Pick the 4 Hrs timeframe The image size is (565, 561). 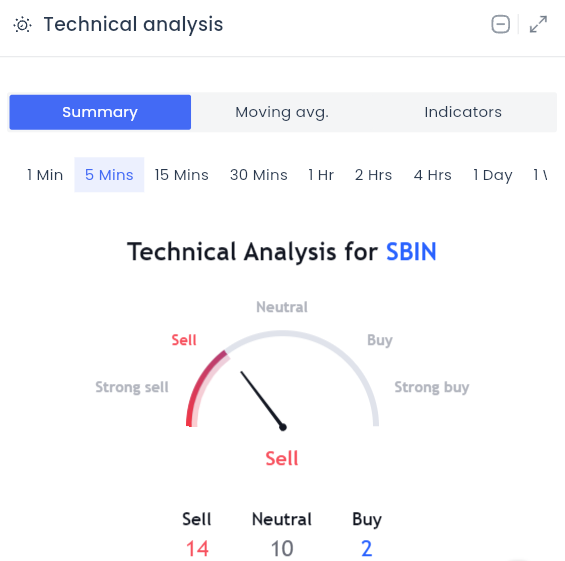[x=432, y=175]
